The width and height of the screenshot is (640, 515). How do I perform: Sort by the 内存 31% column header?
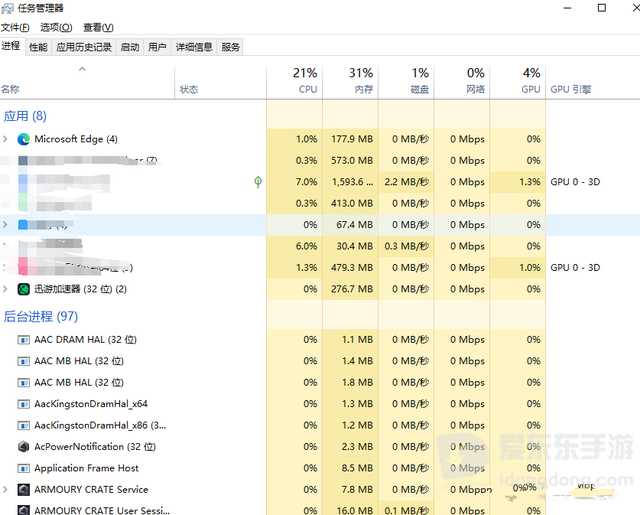pyautogui.click(x=351, y=82)
